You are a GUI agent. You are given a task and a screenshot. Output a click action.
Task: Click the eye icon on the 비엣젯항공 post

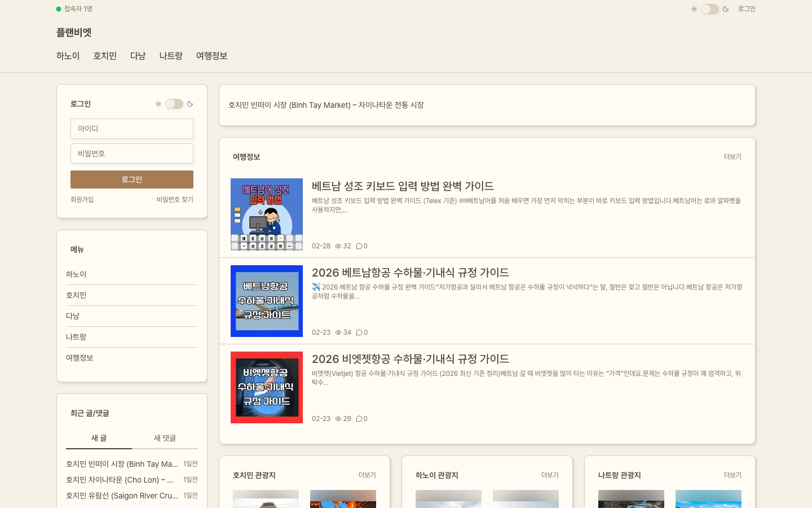coord(338,419)
